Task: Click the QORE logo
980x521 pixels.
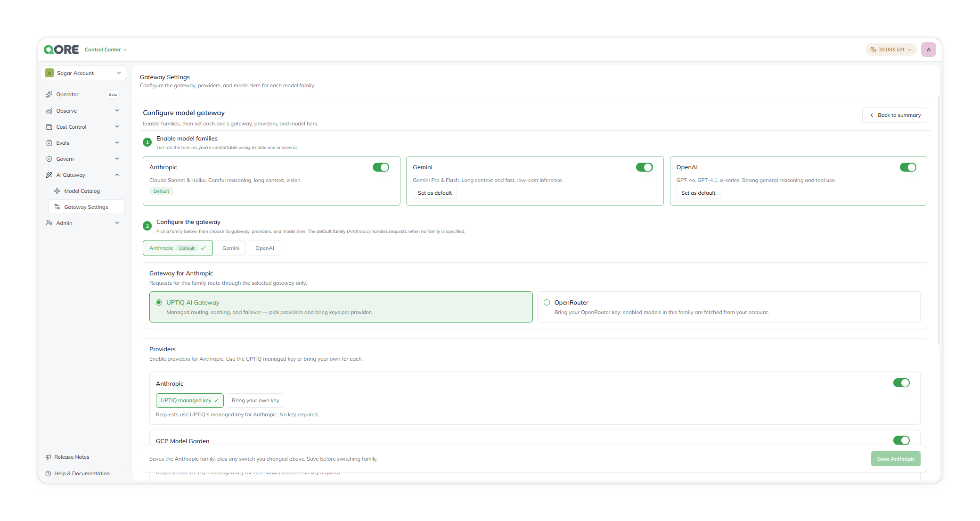Action: 61,50
